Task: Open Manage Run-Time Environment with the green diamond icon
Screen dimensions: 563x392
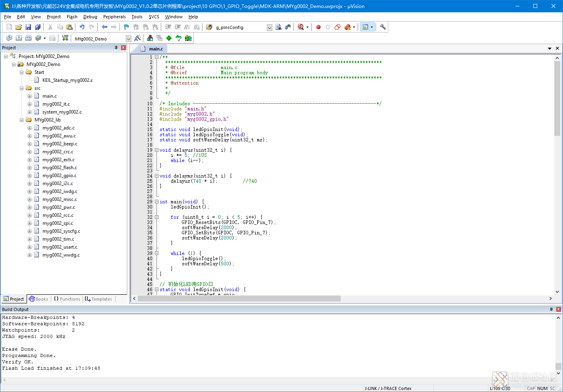Action: [x=169, y=38]
